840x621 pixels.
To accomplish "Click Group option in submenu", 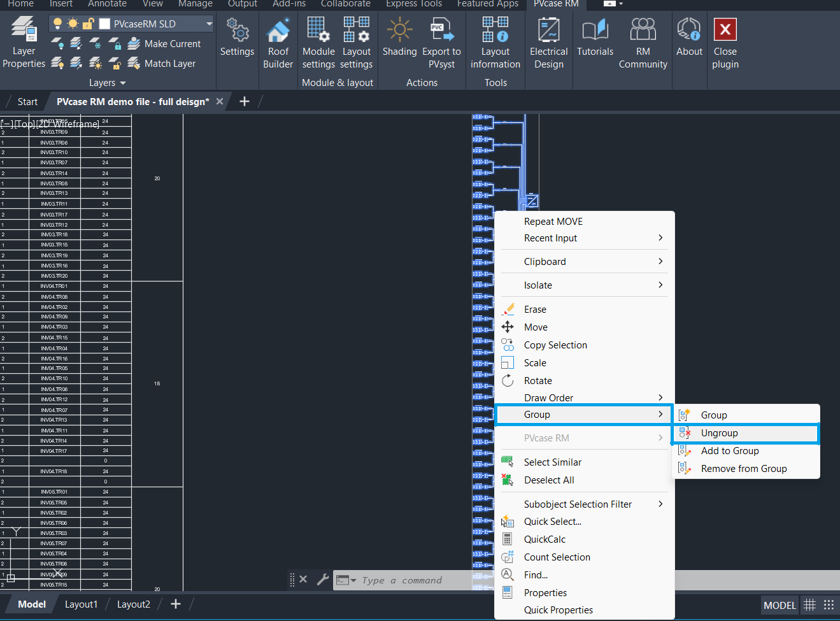I will click(x=746, y=415).
